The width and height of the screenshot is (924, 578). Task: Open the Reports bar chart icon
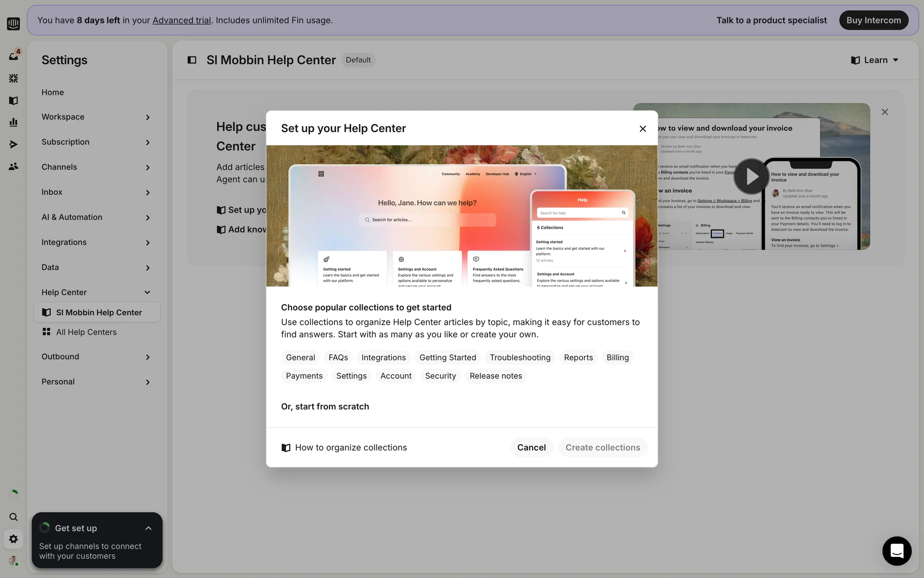pos(13,122)
